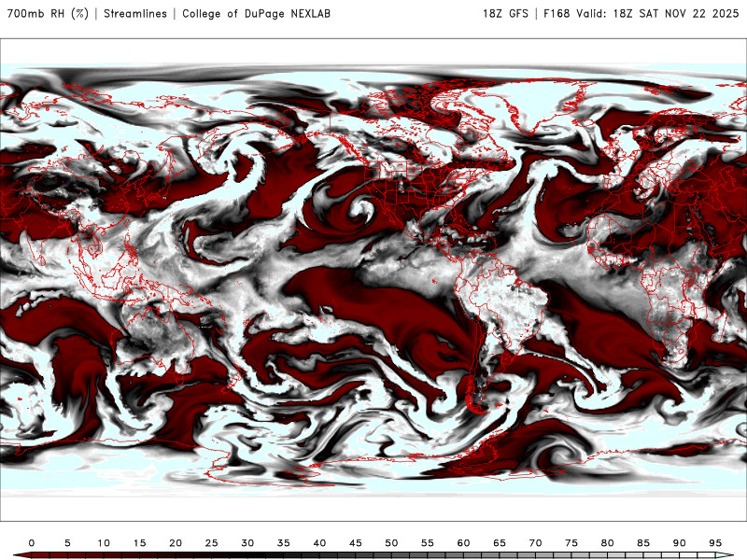Click the "65" color scale label
747x560 pixels.
tap(500, 543)
